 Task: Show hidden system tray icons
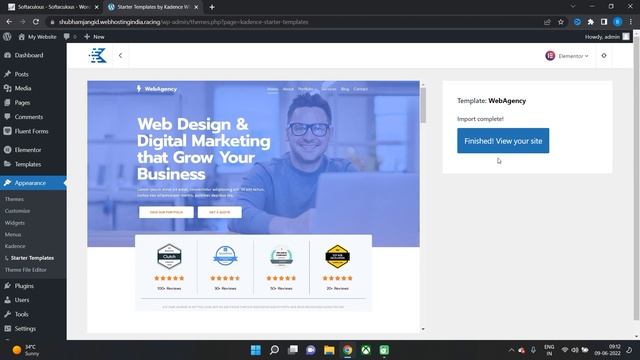tap(511, 350)
